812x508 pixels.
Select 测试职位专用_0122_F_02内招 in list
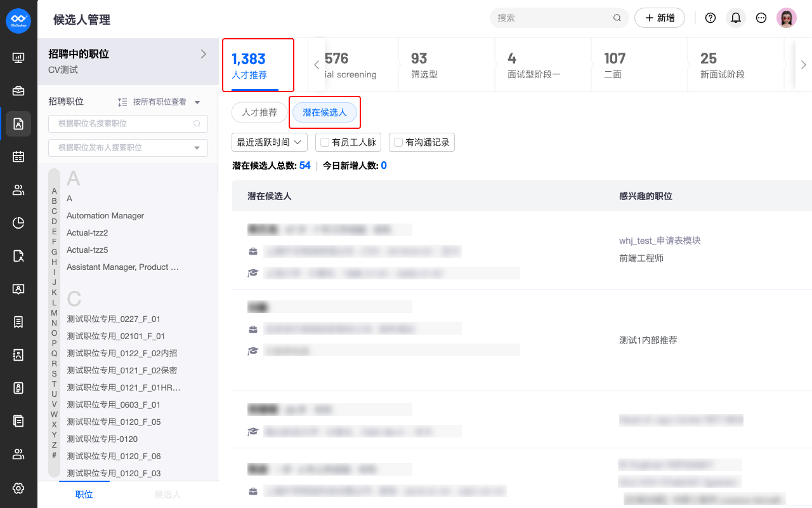tap(122, 353)
